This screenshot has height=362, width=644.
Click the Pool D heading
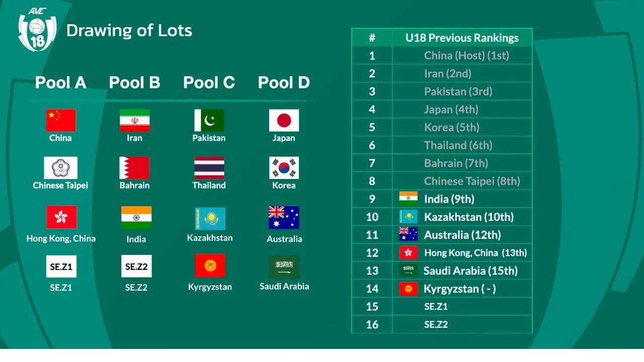pos(284,82)
